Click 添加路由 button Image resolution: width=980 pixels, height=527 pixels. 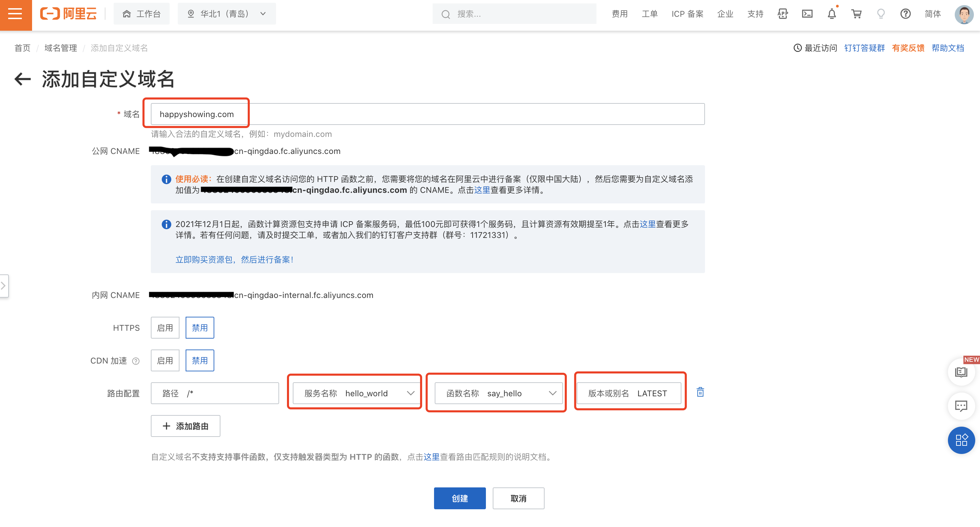(185, 426)
